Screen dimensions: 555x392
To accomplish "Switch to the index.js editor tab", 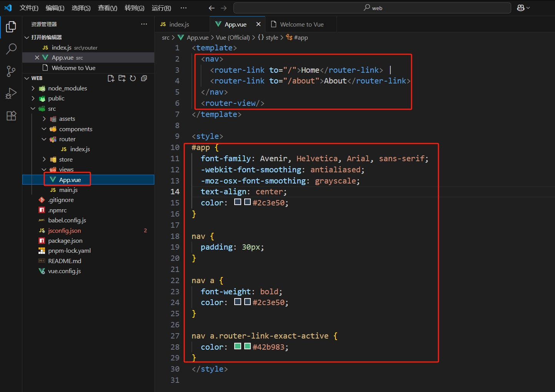I will click(x=179, y=25).
